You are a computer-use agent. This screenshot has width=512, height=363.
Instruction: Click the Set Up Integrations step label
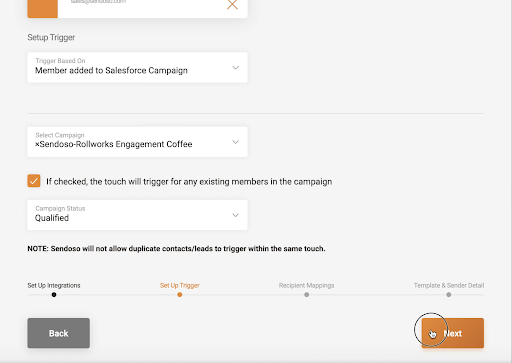tap(54, 285)
